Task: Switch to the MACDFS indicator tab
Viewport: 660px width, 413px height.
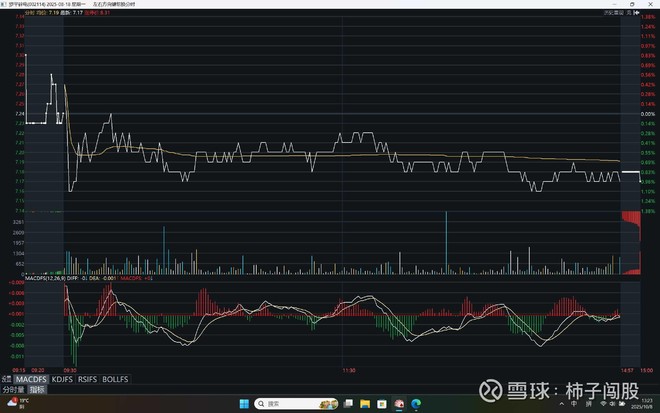Action: (x=31, y=379)
